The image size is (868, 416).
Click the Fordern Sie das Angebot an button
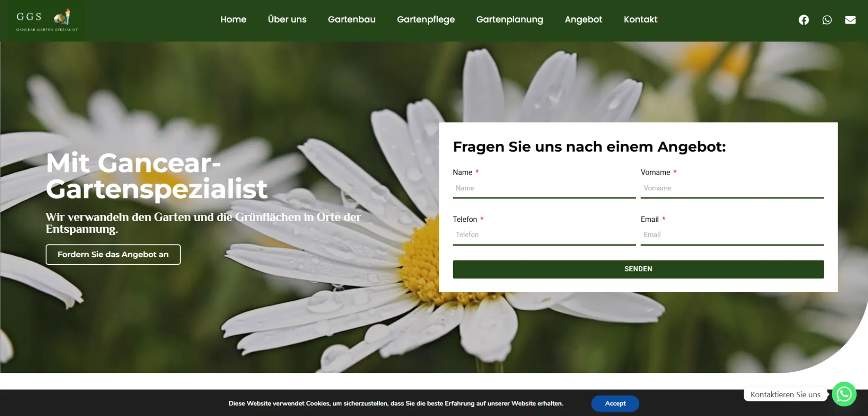(x=113, y=254)
